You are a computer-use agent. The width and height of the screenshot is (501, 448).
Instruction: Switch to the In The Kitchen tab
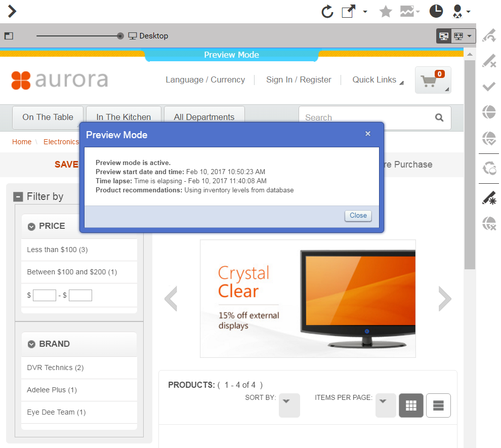[123, 117]
